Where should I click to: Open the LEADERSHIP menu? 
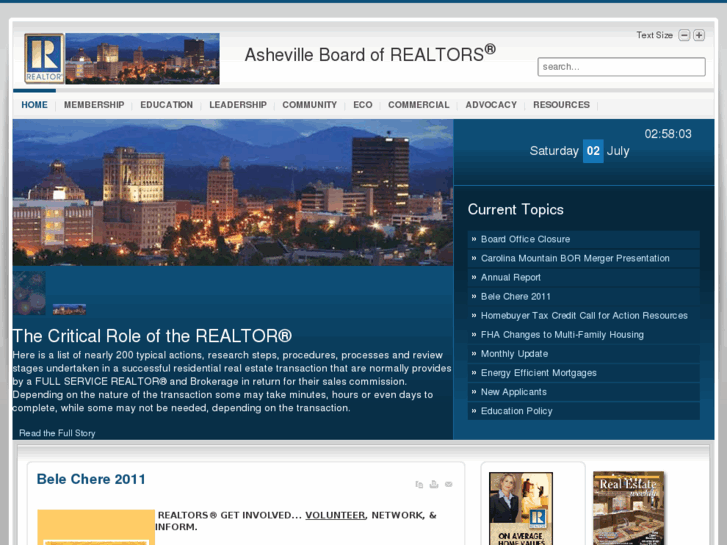click(238, 105)
